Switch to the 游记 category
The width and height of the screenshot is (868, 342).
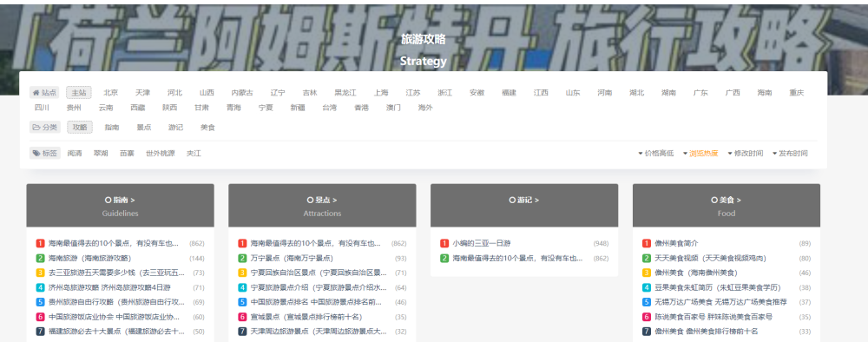pyautogui.click(x=175, y=128)
